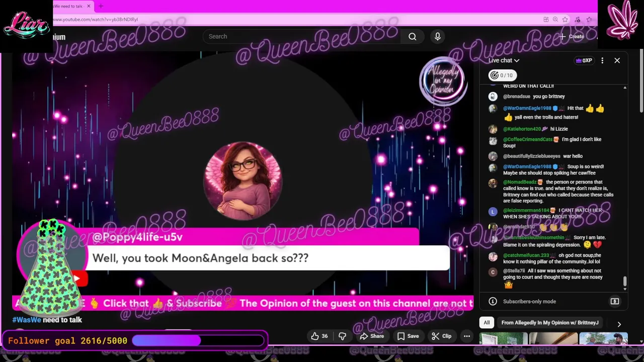644x362 pixels.
Task: Open live chat three-dot options menu
Action: point(602,60)
